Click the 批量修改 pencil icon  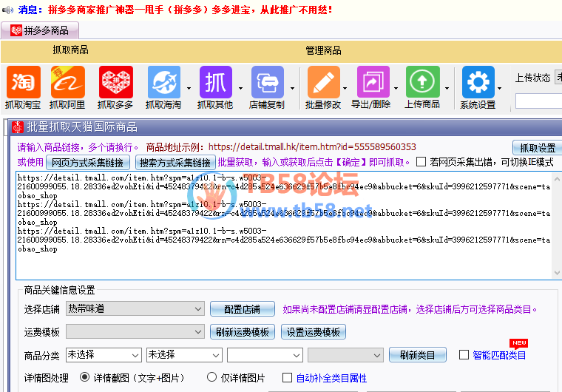pyautogui.click(x=323, y=82)
